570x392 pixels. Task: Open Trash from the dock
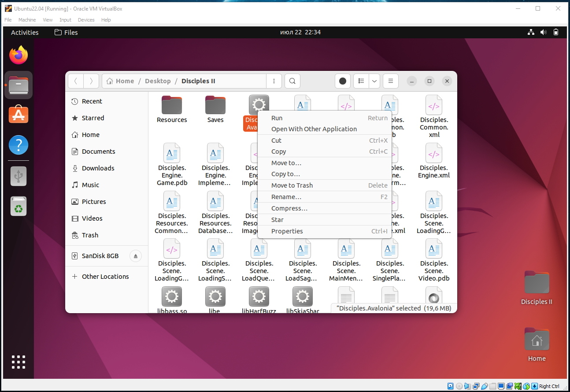(x=19, y=206)
